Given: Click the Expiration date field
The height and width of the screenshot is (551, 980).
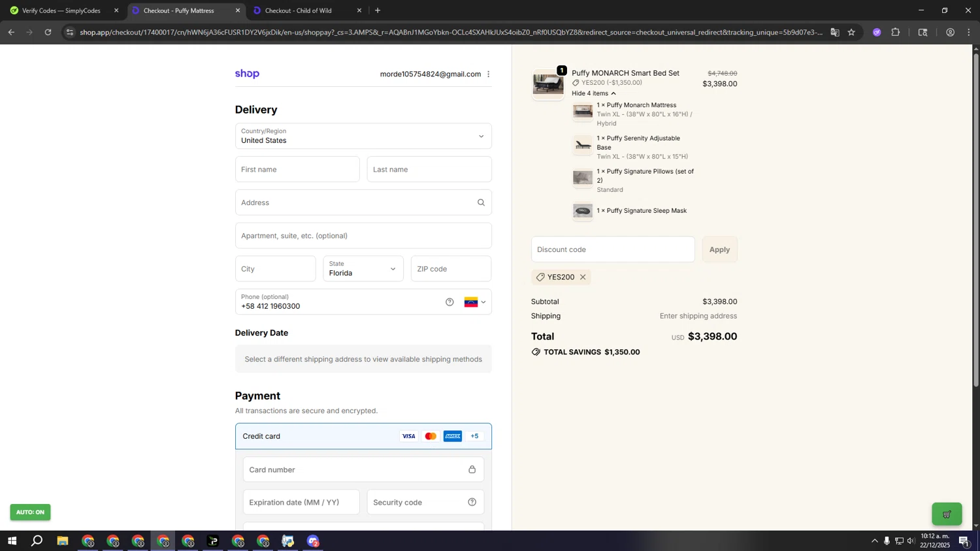Looking at the screenshot, I should [301, 503].
